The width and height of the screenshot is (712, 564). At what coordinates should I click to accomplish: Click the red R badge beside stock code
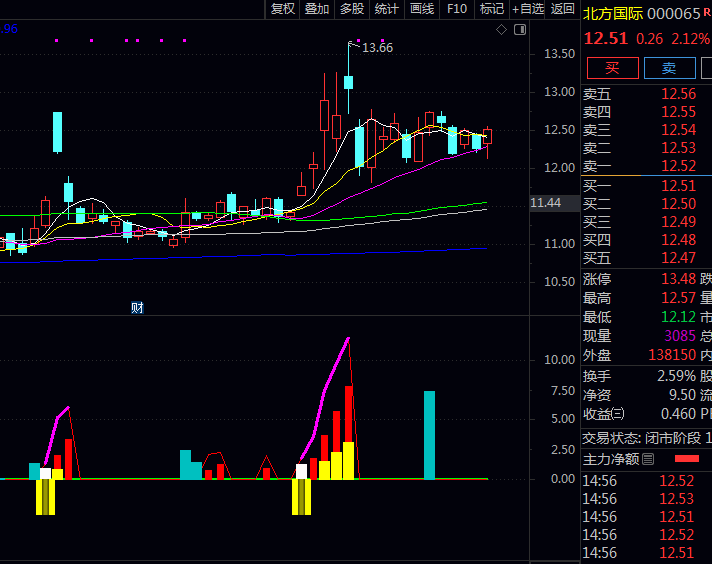click(x=706, y=13)
